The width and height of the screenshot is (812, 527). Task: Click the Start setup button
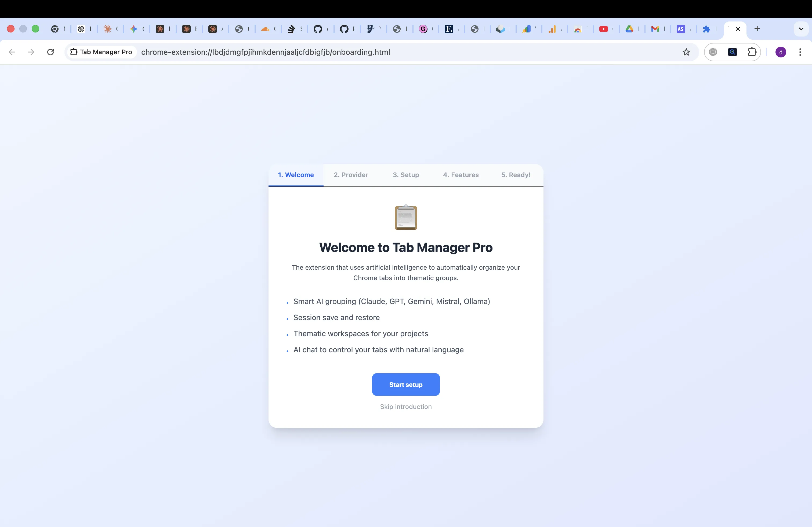point(406,385)
